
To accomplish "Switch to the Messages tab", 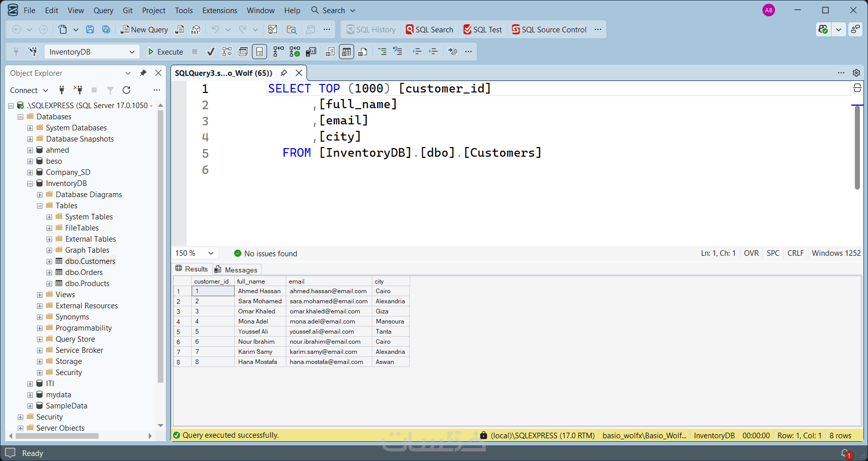I will (236, 269).
